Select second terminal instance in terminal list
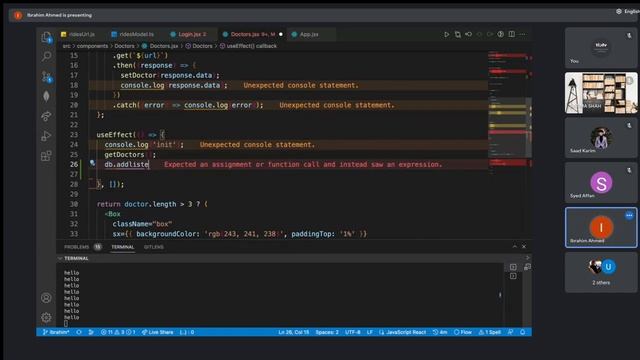The width and height of the screenshot is (640, 360). (513, 276)
